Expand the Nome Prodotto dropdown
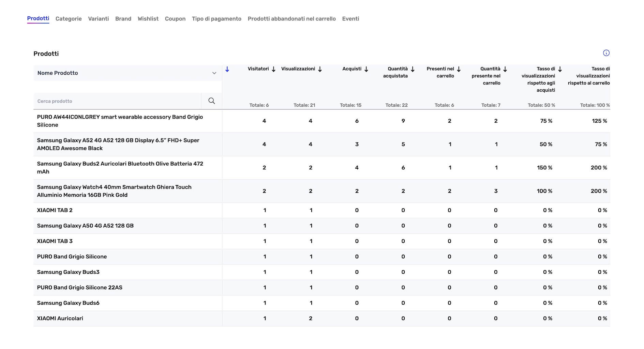The image size is (644, 349). tap(214, 73)
